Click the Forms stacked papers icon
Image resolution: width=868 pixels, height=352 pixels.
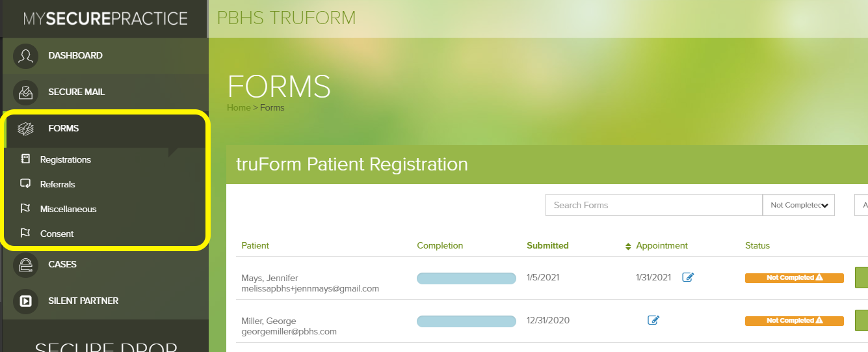pos(26,129)
